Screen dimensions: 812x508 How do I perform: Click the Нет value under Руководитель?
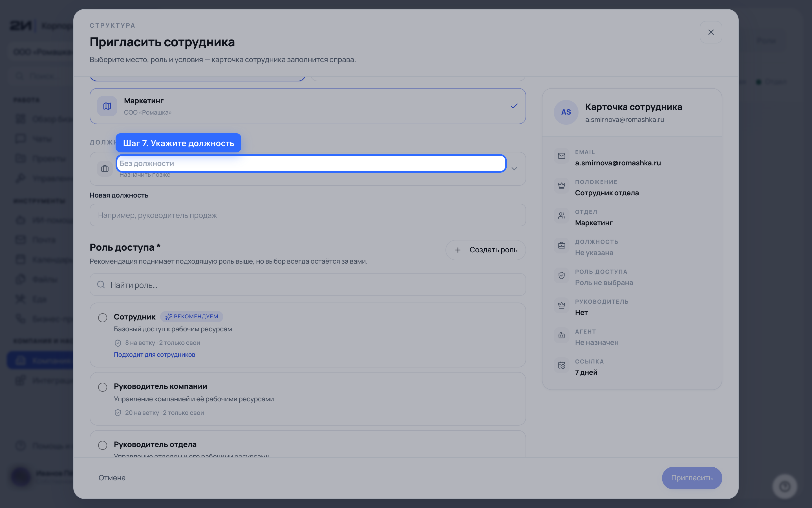tap(581, 312)
